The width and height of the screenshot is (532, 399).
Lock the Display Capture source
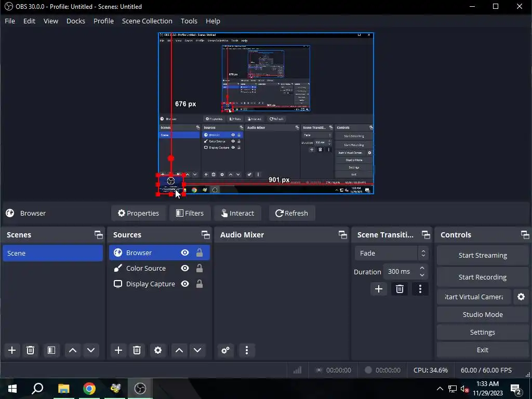pyautogui.click(x=199, y=284)
